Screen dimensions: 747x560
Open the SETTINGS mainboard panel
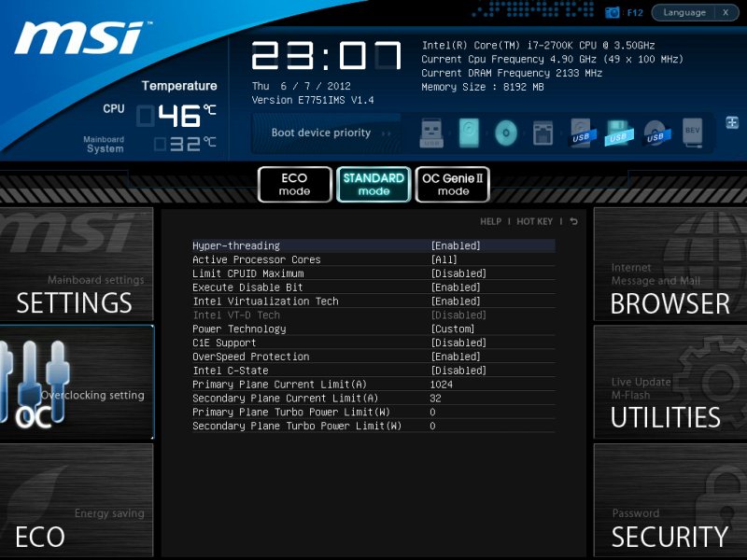pos(77,264)
